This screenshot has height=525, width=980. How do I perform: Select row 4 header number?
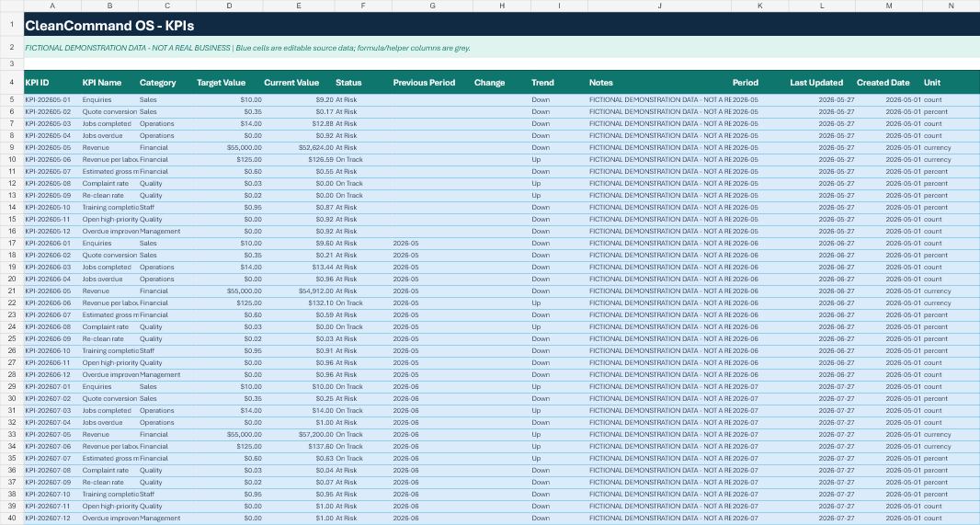[12, 82]
